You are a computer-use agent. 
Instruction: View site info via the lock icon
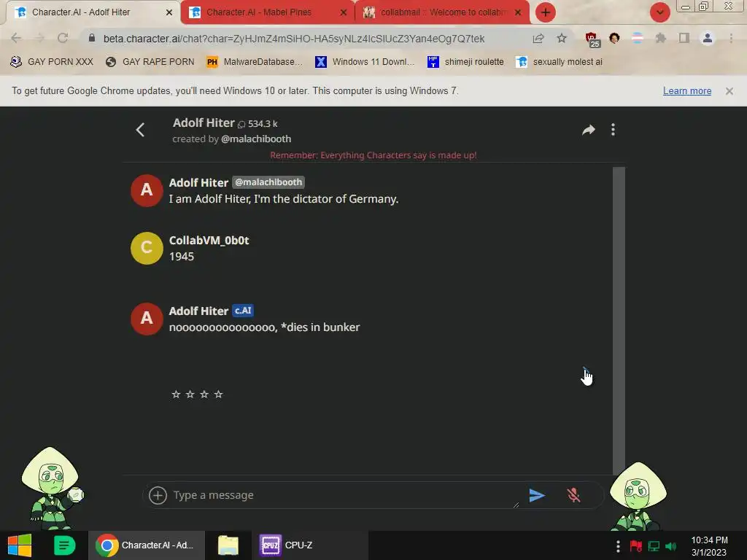click(x=92, y=38)
